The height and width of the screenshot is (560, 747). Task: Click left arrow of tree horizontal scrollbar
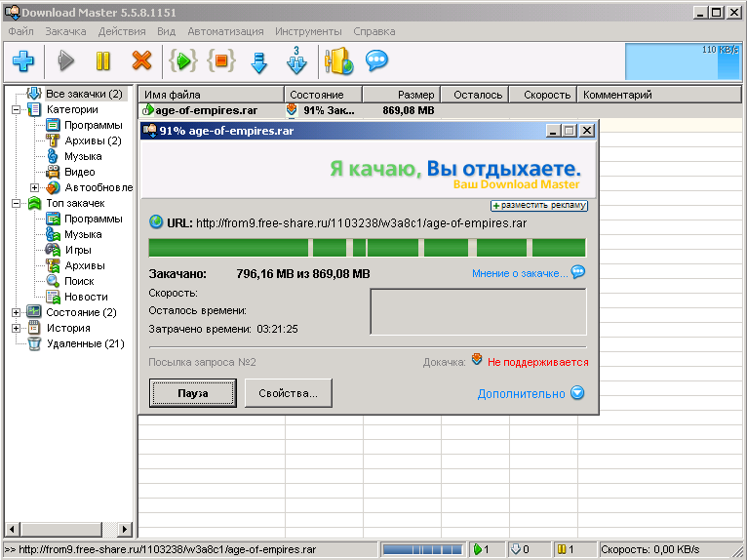[12, 529]
